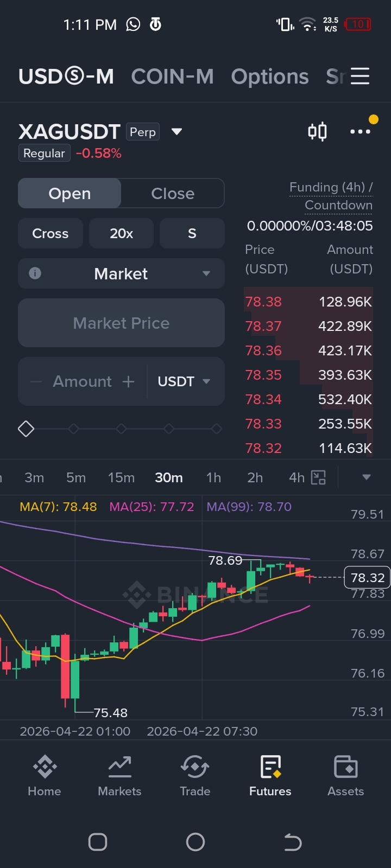Tap the Regular badge under XAGUSDT
The width and height of the screenshot is (391, 868).
(x=44, y=154)
